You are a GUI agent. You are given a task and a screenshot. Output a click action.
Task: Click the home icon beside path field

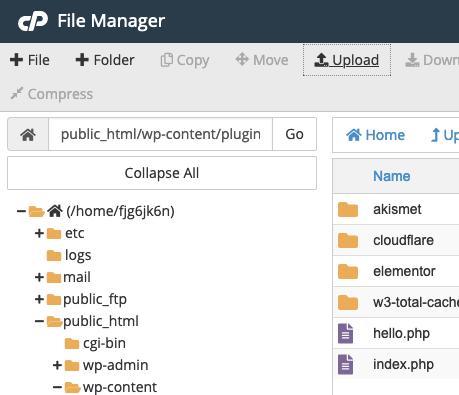[28, 134]
